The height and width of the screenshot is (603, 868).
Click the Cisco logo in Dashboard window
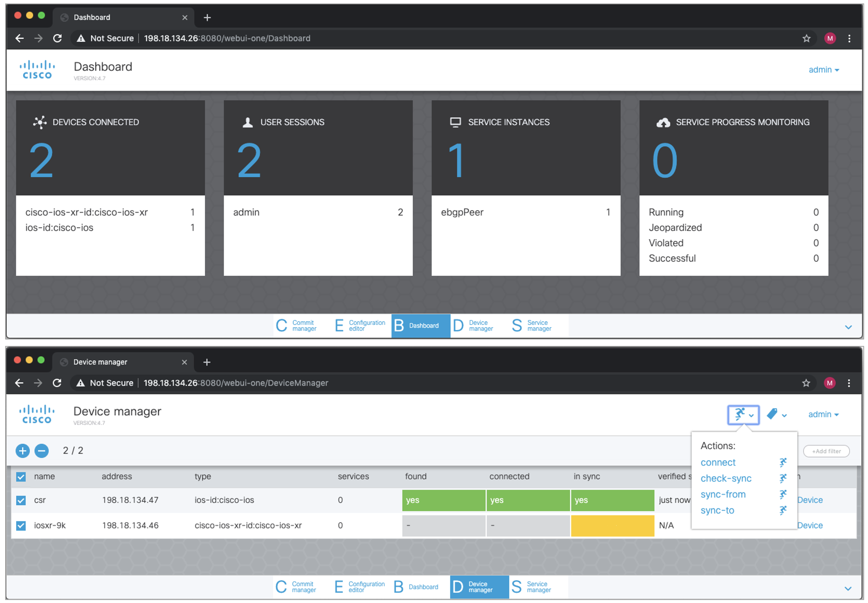37,70
